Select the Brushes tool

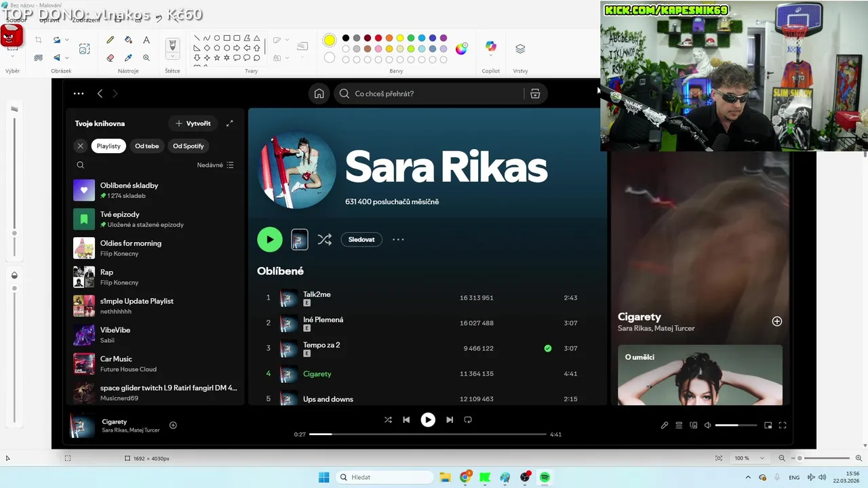tap(172, 45)
